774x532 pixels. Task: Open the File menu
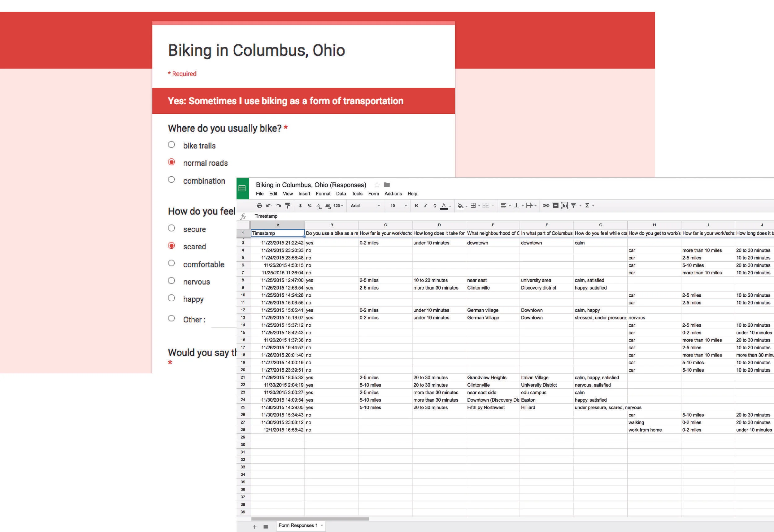259,194
